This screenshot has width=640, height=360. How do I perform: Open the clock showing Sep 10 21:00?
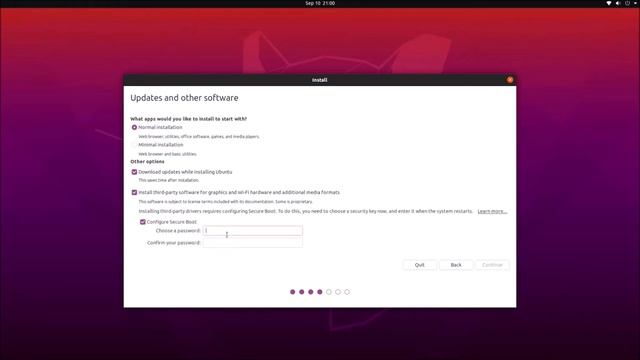(x=320, y=3)
